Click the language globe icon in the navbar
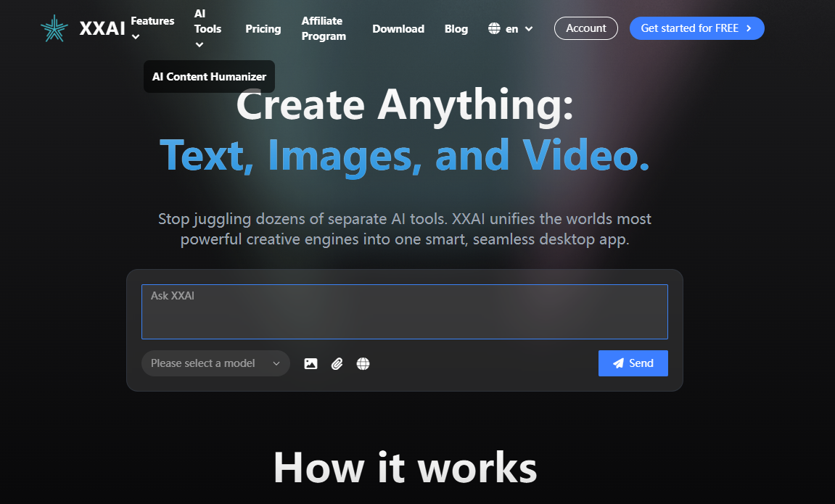The width and height of the screenshot is (835, 504). pyautogui.click(x=494, y=28)
